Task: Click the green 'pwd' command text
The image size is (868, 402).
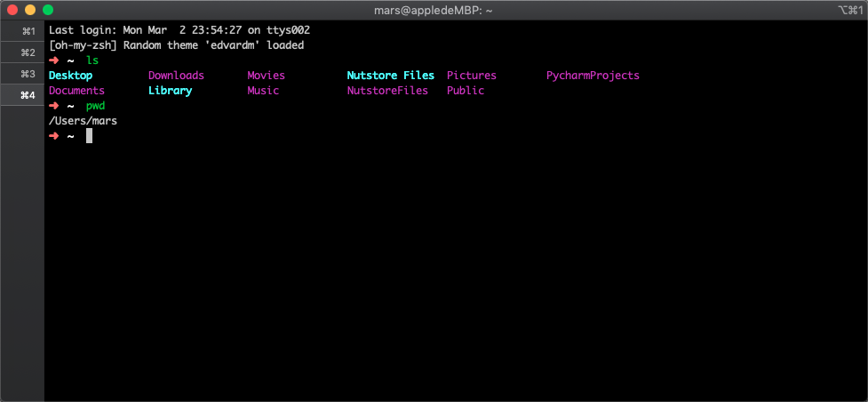Action: tap(95, 105)
